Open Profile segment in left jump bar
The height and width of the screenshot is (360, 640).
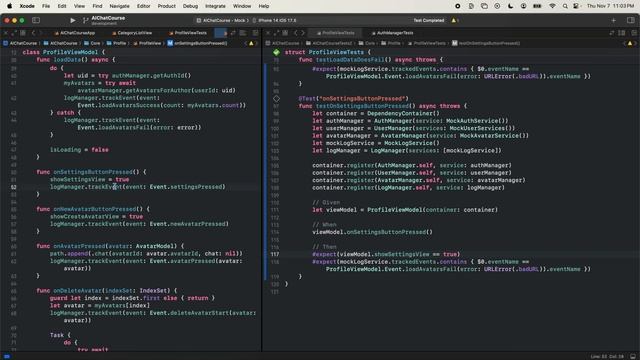[x=116, y=43]
